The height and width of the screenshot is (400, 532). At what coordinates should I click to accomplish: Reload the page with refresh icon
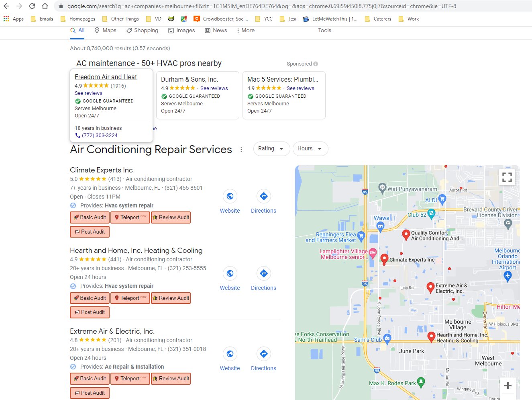32,6
